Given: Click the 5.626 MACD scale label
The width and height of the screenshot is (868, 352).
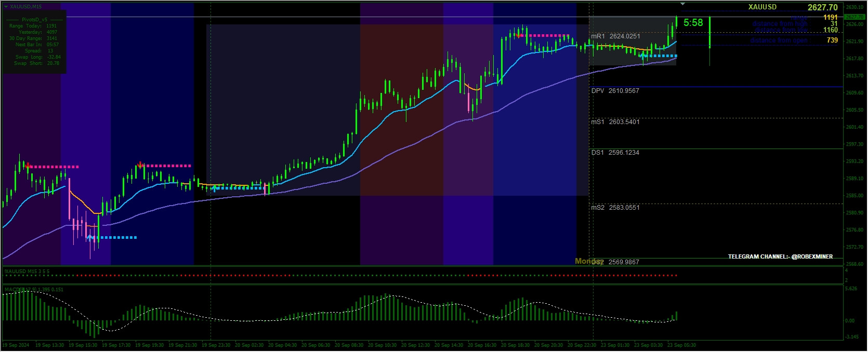Looking at the screenshot, I should 851,289.
